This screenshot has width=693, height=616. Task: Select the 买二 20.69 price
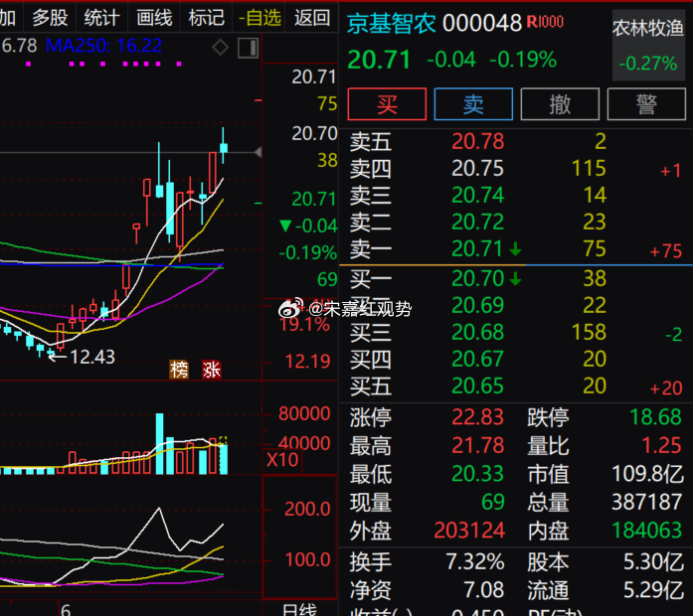point(478,306)
